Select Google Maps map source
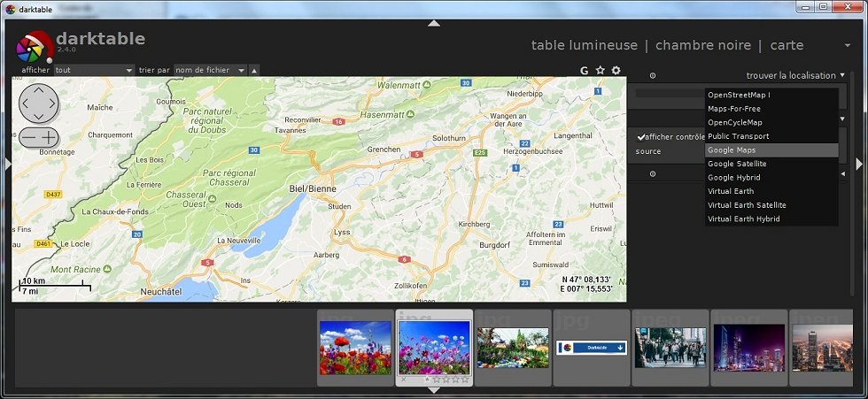The width and height of the screenshot is (868, 399). pyautogui.click(x=771, y=150)
